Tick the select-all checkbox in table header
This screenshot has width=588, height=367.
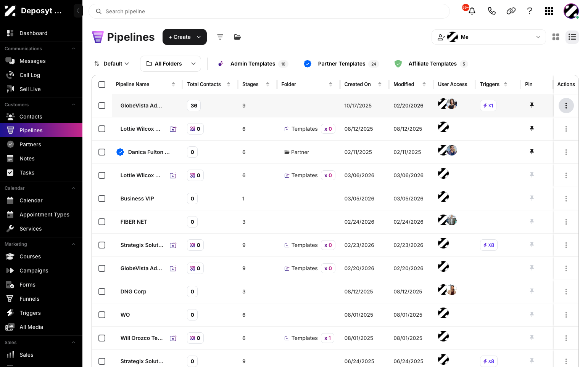click(102, 84)
